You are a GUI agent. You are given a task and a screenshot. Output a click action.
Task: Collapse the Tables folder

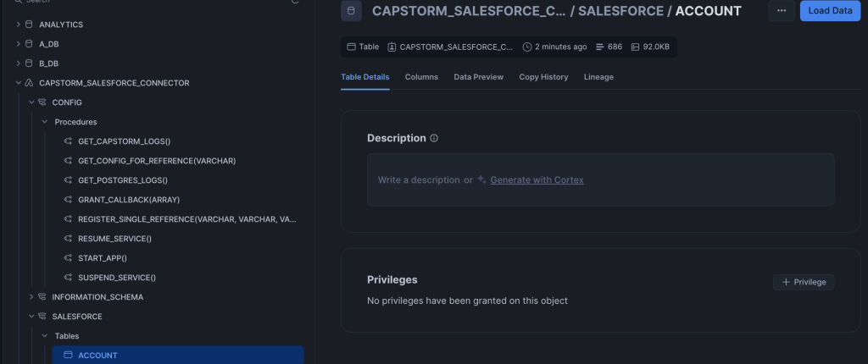tap(45, 336)
